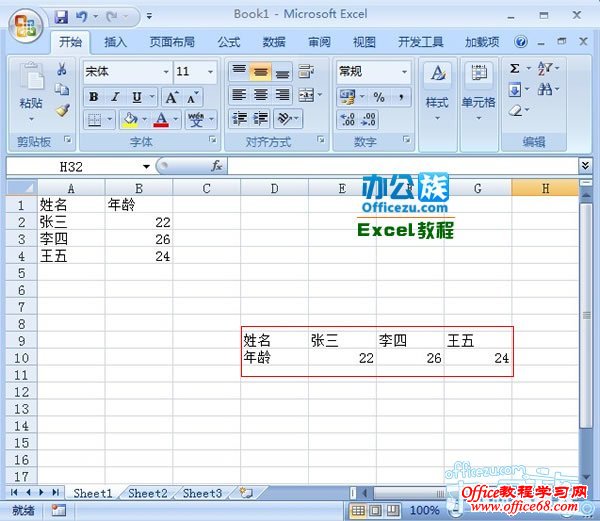Expand the Name Box dropdown arrow
The height and width of the screenshot is (521, 600).
tap(146, 166)
